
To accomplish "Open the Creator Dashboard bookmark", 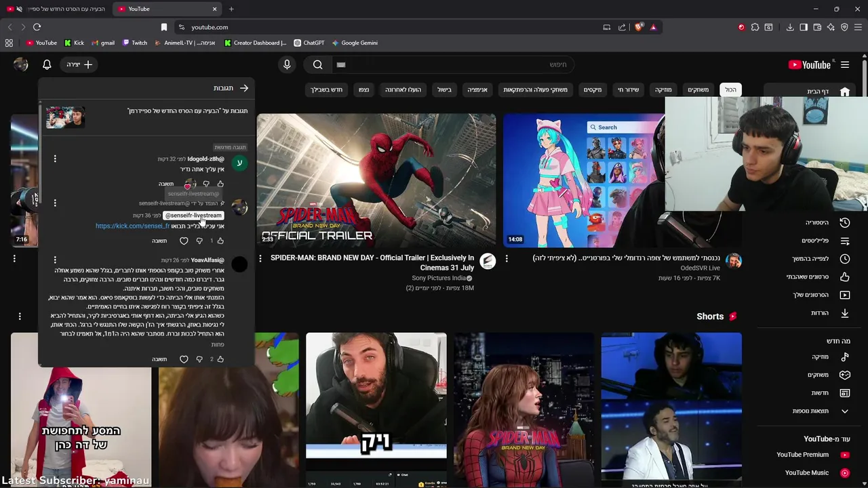I will click(256, 43).
